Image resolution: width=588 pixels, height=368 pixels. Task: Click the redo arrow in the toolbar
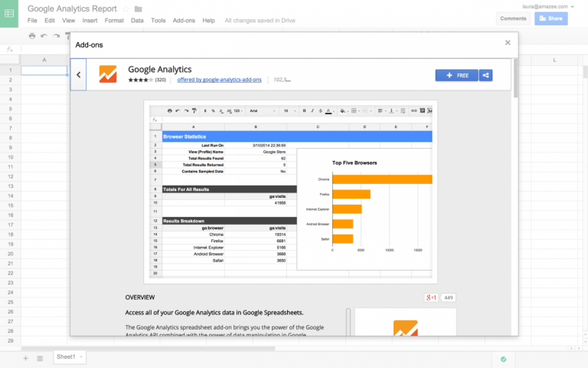56,36
